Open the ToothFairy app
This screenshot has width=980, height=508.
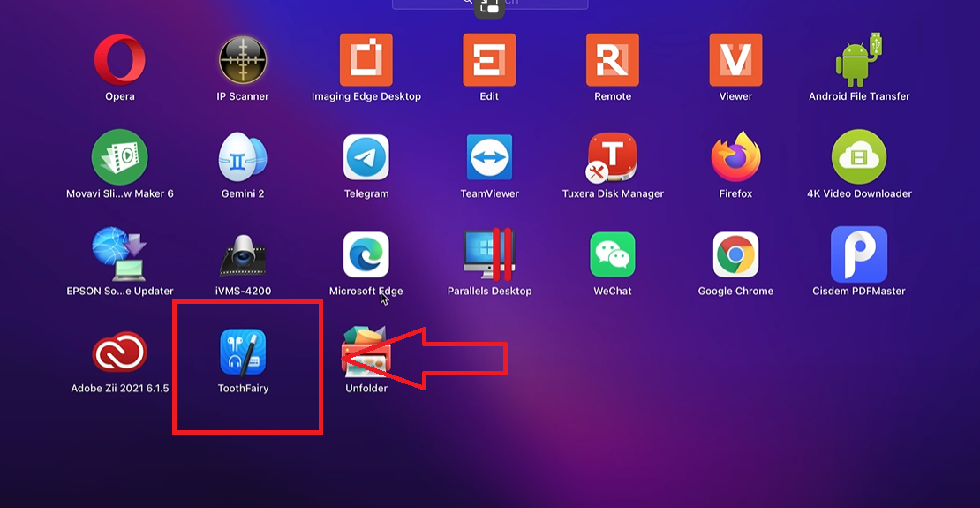243,352
